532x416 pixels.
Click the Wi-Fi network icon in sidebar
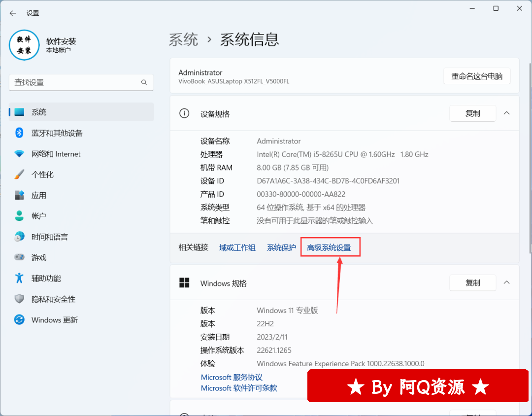point(19,154)
